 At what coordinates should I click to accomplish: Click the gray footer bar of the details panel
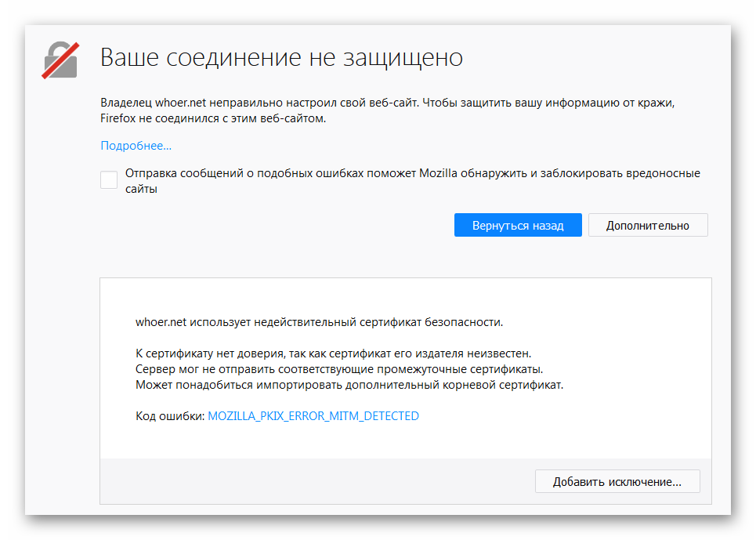[313, 481]
